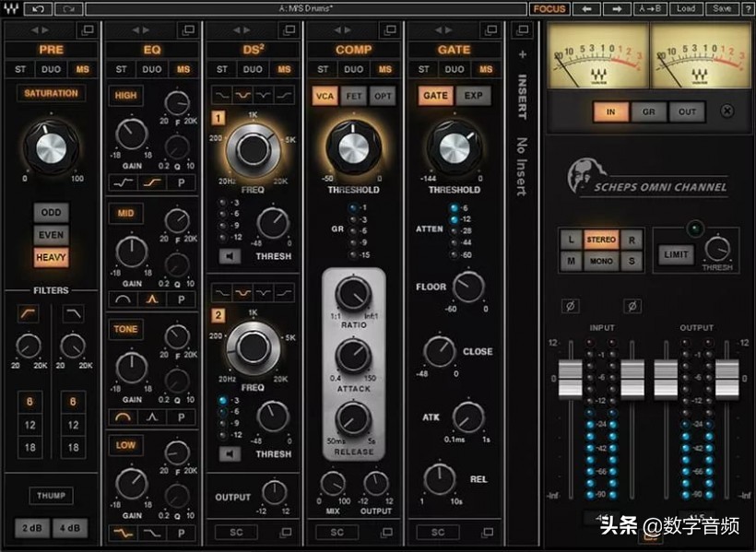
Task: Select ODD saturation mode
Action: [51, 212]
